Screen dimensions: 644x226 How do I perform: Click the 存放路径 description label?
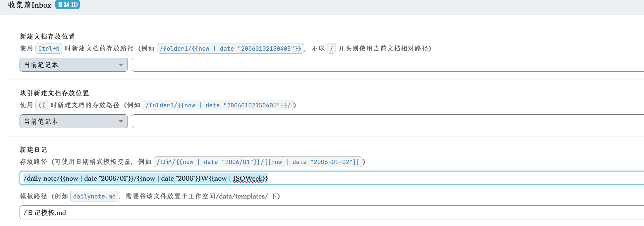click(33, 162)
